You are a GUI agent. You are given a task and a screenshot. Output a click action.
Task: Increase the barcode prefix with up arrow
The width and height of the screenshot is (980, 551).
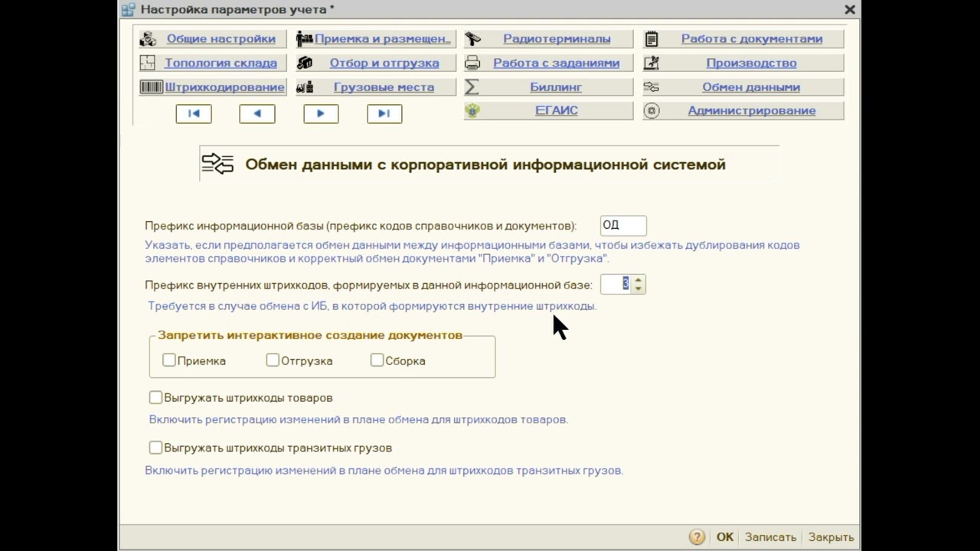(x=639, y=280)
